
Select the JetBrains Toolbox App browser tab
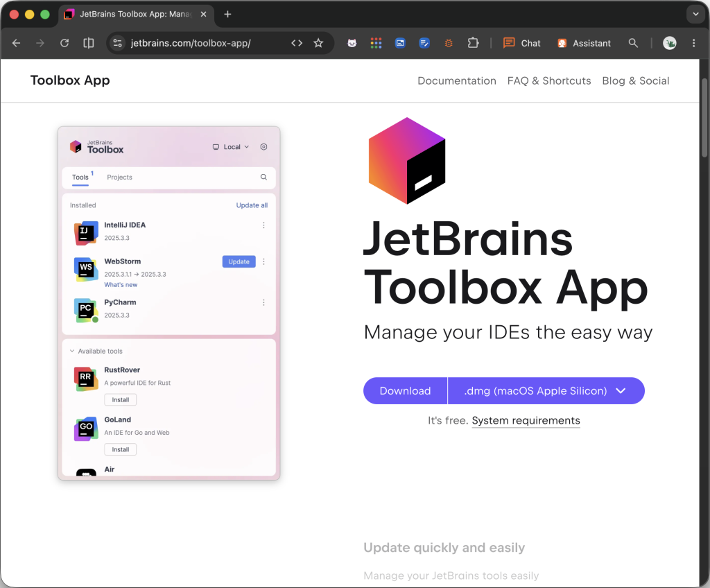click(135, 15)
